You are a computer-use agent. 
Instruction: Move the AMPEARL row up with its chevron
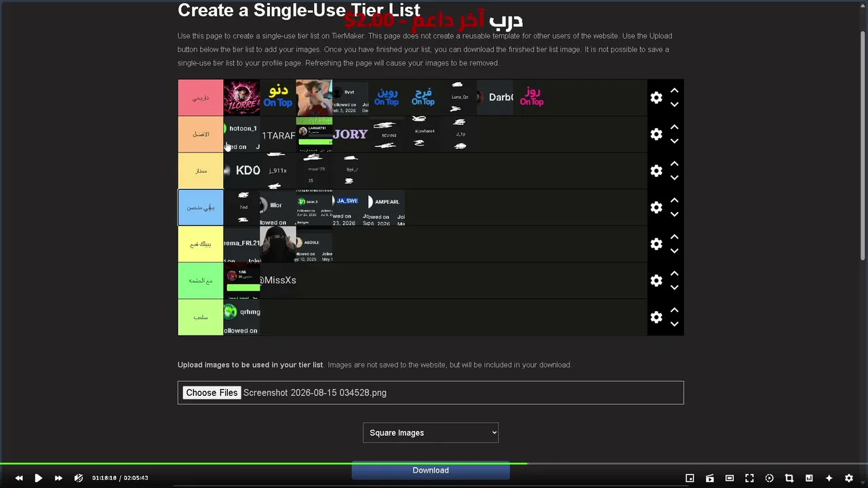coord(674,200)
